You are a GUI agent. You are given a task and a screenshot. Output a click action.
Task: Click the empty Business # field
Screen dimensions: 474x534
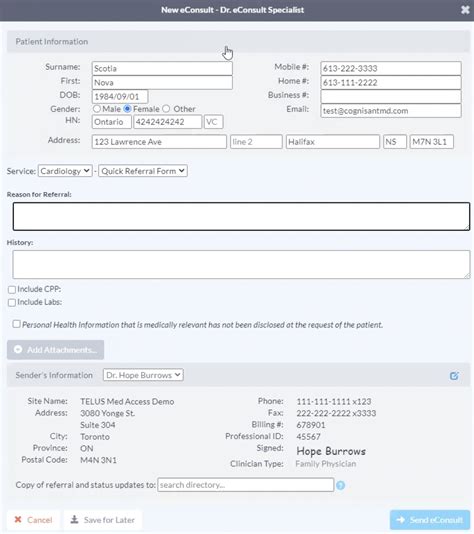pos(391,97)
